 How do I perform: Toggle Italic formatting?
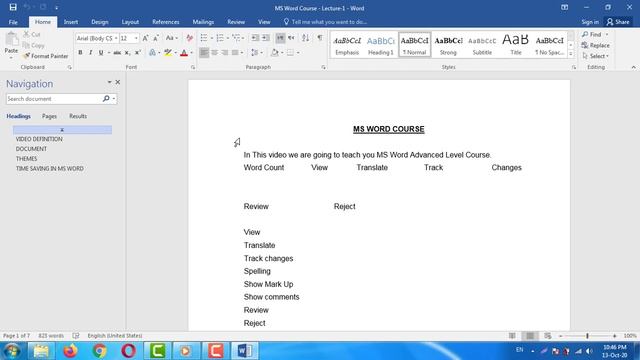[91, 53]
